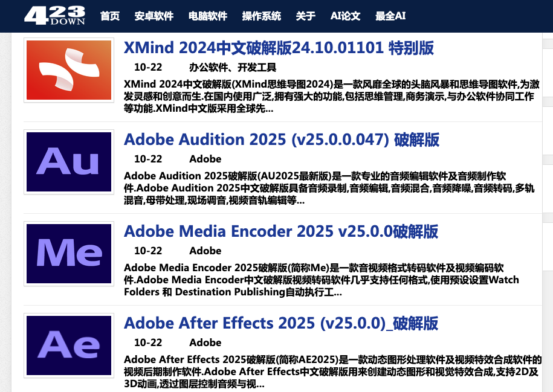Click the Adobe Audition Au icon
Image resolution: width=553 pixels, height=392 pixels.
tap(69, 162)
